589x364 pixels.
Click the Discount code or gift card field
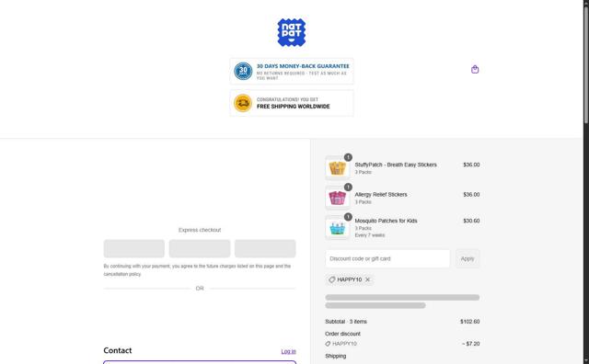pos(387,258)
